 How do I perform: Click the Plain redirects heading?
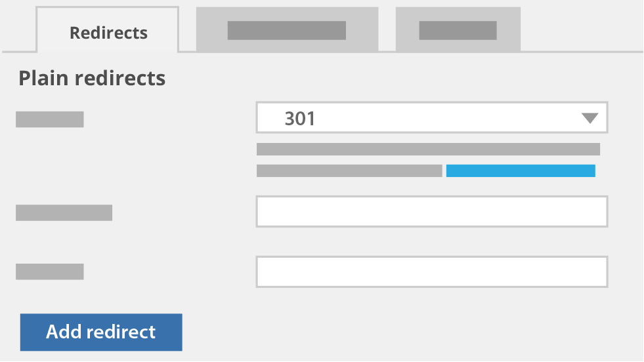(x=92, y=78)
